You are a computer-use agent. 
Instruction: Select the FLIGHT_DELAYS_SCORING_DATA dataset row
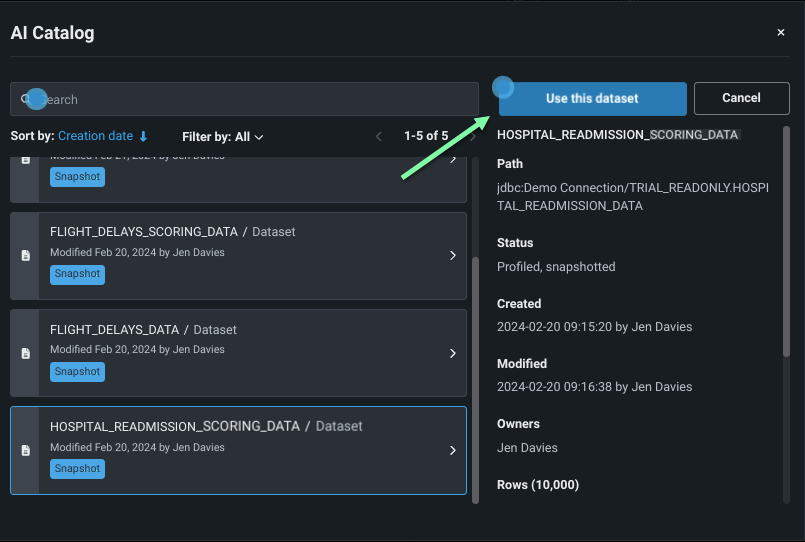240,256
